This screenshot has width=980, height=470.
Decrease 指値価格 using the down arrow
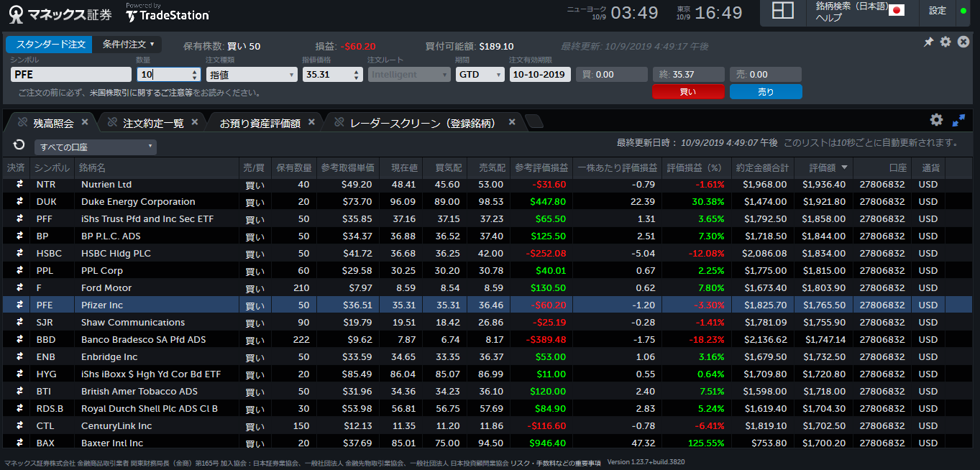pyautogui.click(x=357, y=78)
